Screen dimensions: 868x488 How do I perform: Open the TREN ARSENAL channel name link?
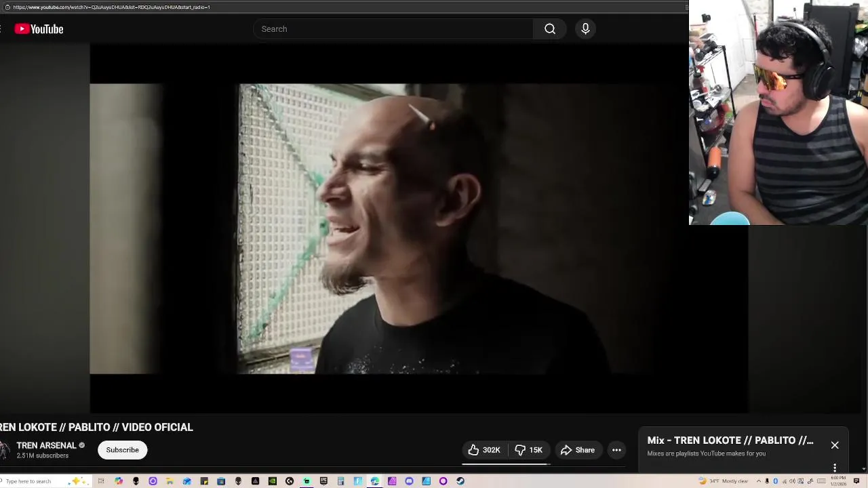[46, 445]
